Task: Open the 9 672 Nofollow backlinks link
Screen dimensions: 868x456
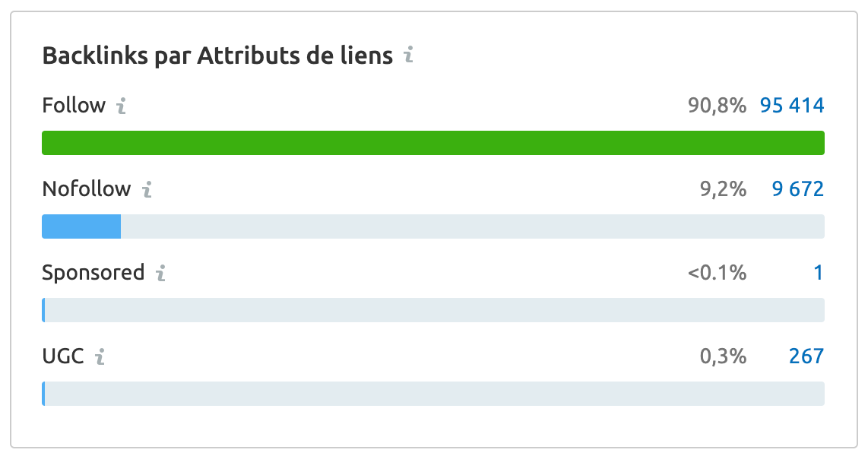Action: coord(797,188)
